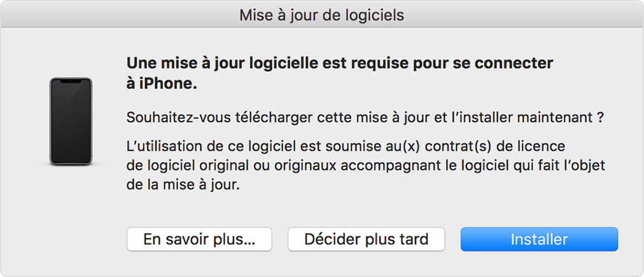Screen dimensions: 644x277
Task: Click the middle white button
Action: 366,239
